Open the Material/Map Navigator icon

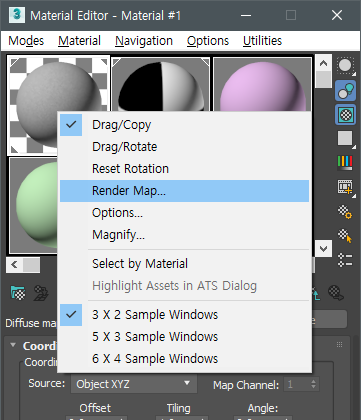coord(345,260)
